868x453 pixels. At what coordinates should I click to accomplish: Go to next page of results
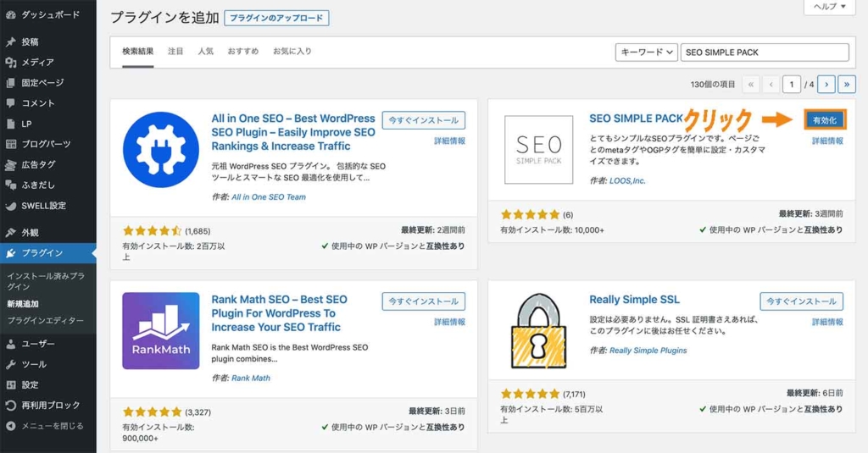[826, 85]
